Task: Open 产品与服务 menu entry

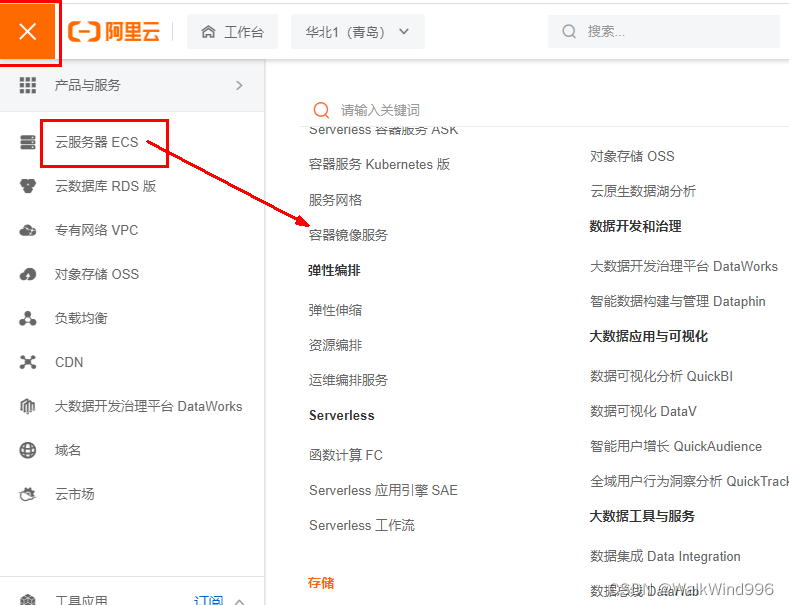Action: click(x=132, y=85)
